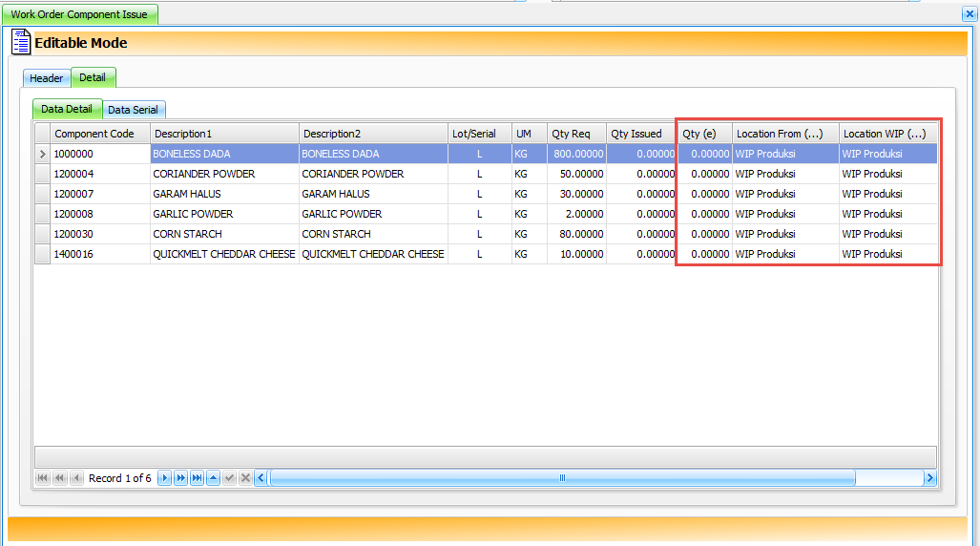The image size is (980, 546).
Task: Select Location WIP cell for CORN STARCH
Action: (x=888, y=234)
